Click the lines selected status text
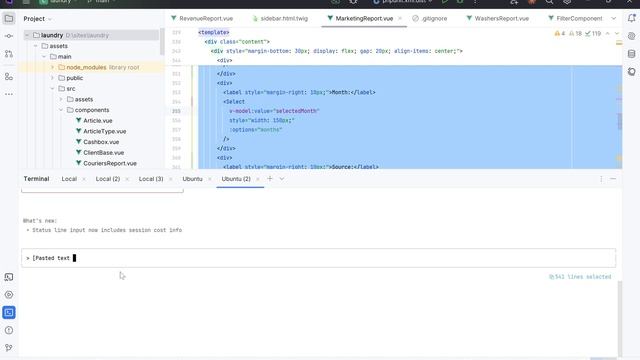 point(580,277)
